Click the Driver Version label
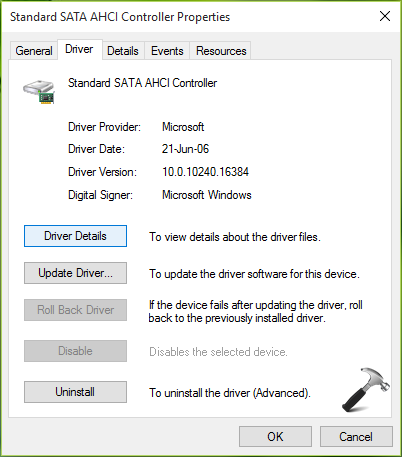 (x=102, y=172)
